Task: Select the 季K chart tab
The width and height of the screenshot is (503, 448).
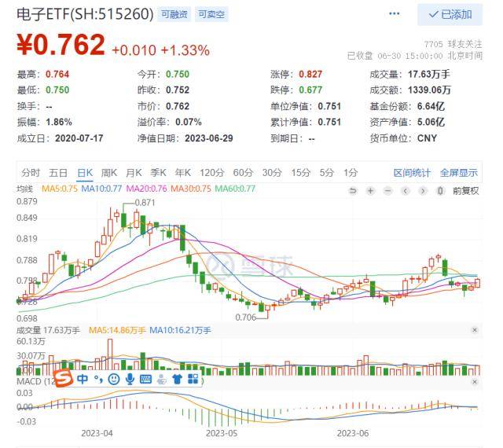Action: 159,173
